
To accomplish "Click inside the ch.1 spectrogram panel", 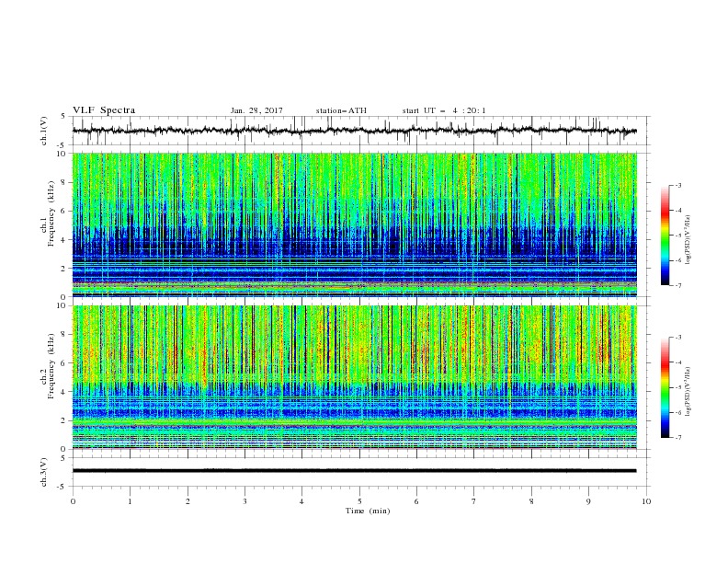I will [355, 224].
